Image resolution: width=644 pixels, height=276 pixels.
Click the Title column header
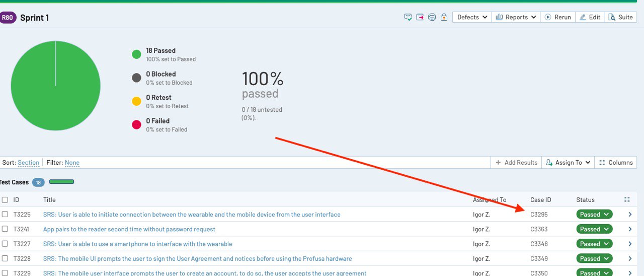coord(49,200)
